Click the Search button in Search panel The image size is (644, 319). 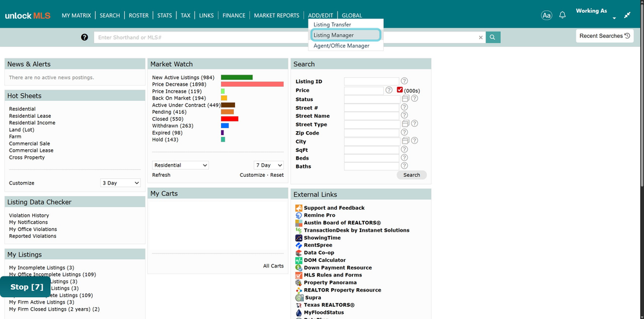tap(412, 175)
